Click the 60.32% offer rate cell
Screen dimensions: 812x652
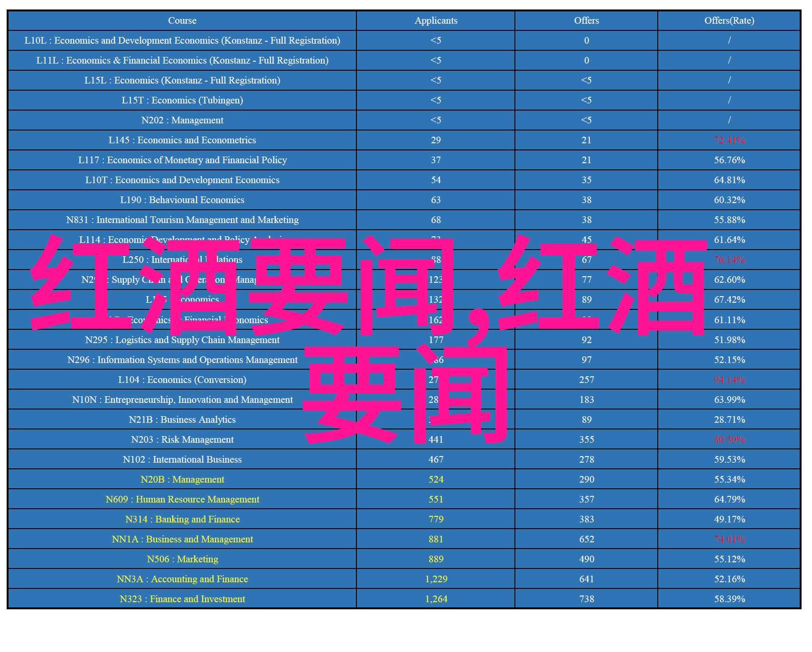[x=729, y=200]
